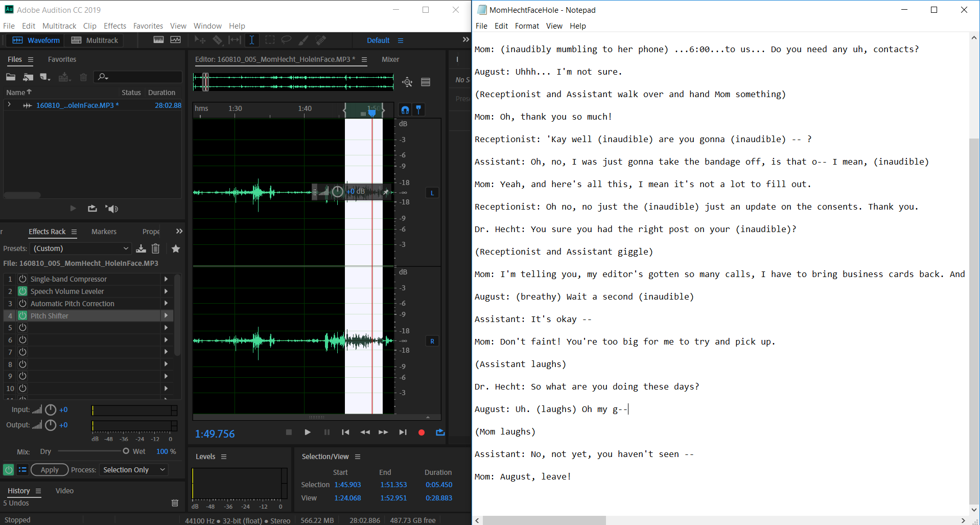The image size is (980, 525).
Task: Click the Apply button in Effects Rack
Action: click(49, 469)
